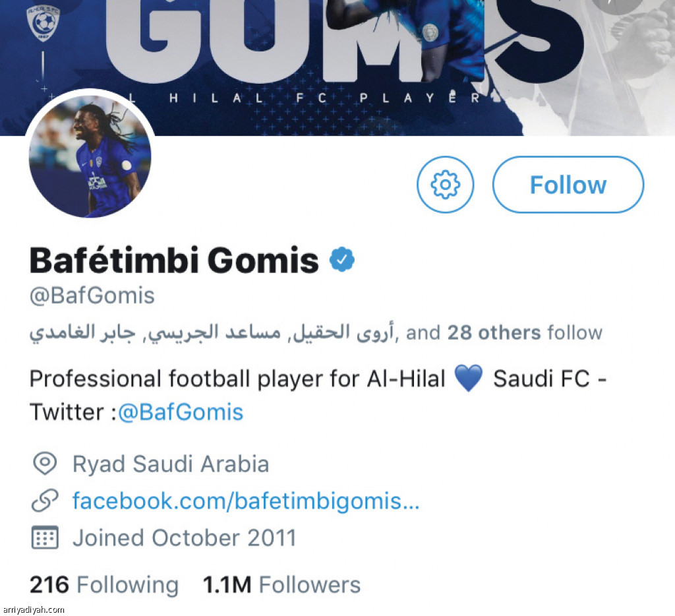View the 1.1M Followers list

pyautogui.click(x=281, y=585)
